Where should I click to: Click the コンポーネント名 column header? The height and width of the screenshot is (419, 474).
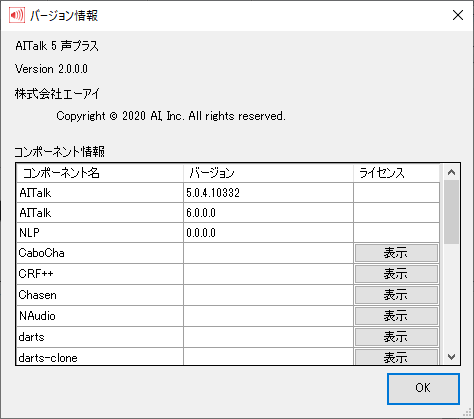100,173
